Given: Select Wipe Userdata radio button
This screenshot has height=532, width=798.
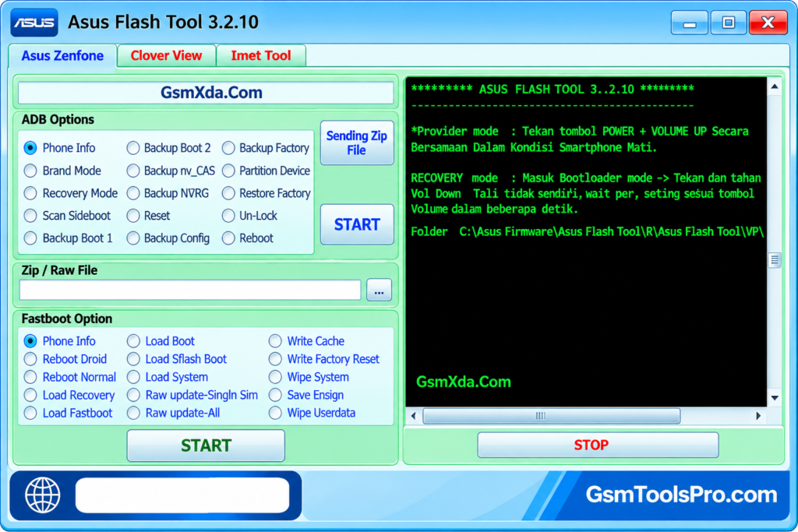Looking at the screenshot, I should (275, 413).
